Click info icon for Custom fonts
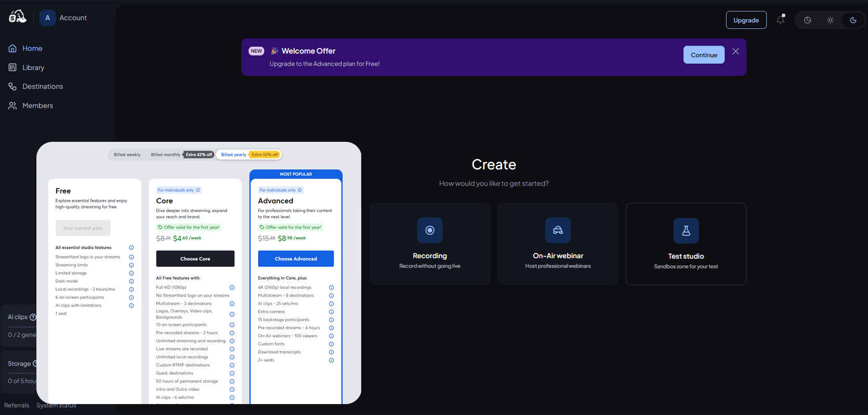The image size is (868, 415). [x=332, y=344]
